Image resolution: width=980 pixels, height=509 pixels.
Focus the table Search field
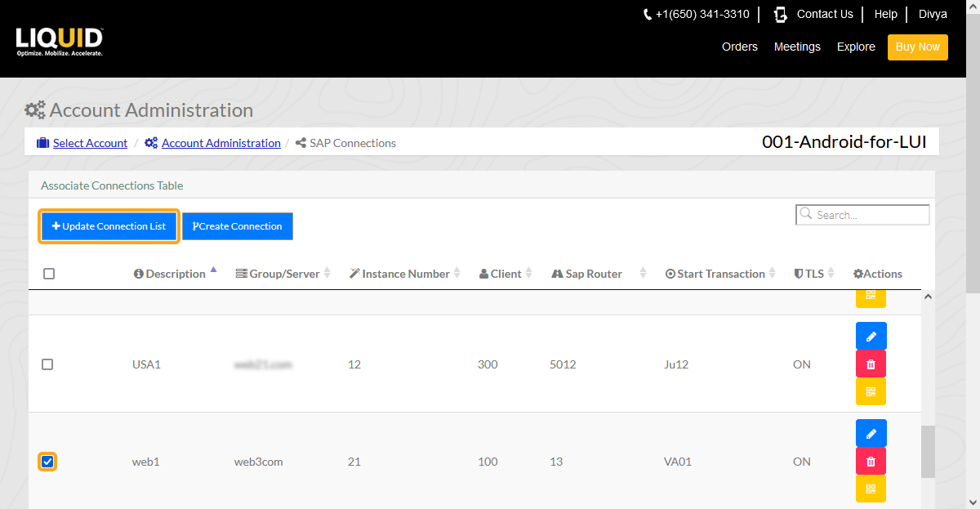coord(862,214)
